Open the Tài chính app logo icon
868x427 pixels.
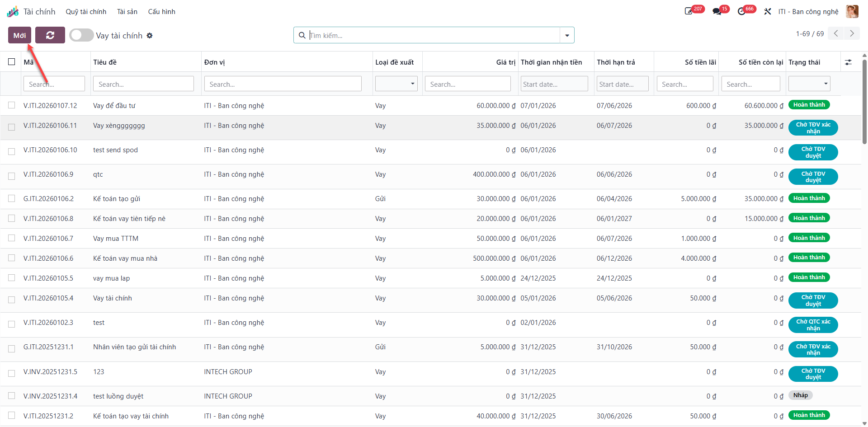pyautogui.click(x=13, y=11)
